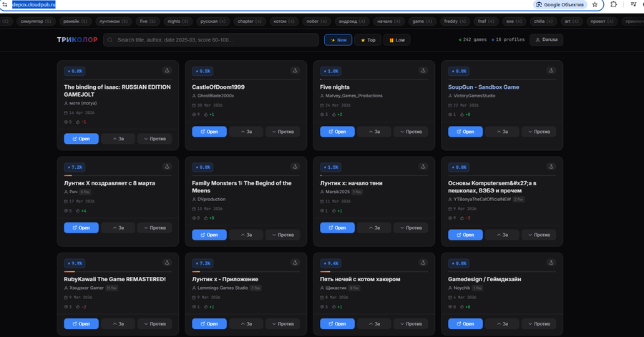Click the 7.2% score badge
Viewport: 644px width, 337px height.
(x=74, y=167)
